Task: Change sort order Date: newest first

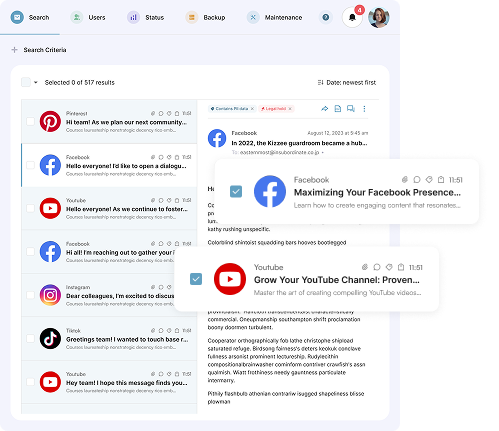Action: tap(347, 82)
